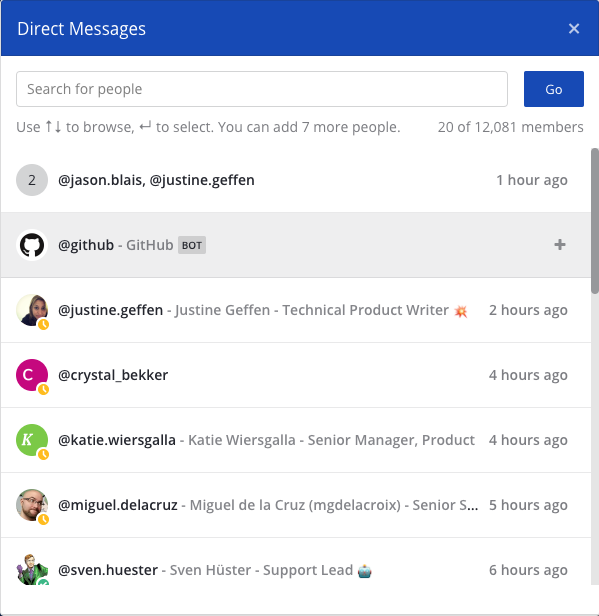Click the 4 hours ago timestamp for katie.wiersgalla
599x616 pixels.
[x=528, y=440]
